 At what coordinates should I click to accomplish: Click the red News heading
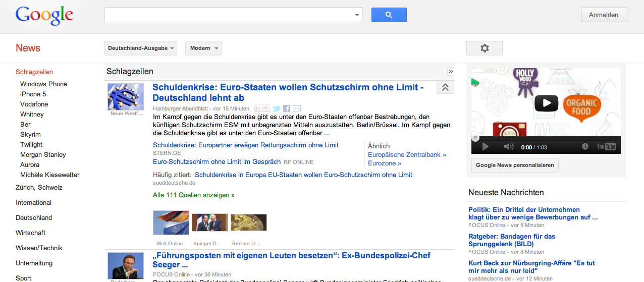(28, 48)
